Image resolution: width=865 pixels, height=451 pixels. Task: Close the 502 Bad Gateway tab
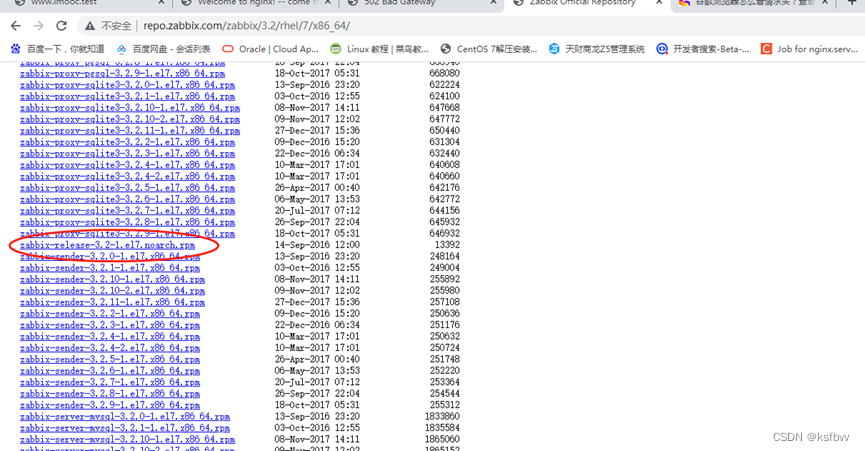coord(493,3)
